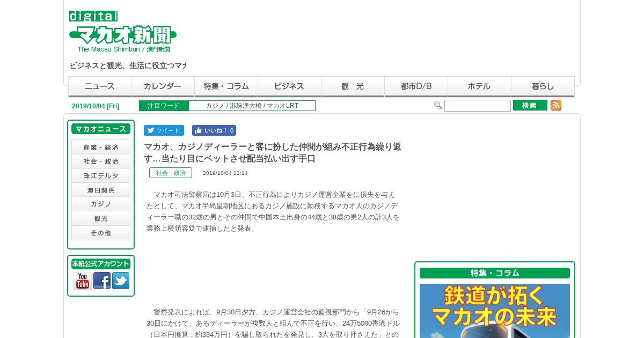The height and width of the screenshot is (338, 644).
Task: Open the ニュース menu tab
Action: coord(100,86)
